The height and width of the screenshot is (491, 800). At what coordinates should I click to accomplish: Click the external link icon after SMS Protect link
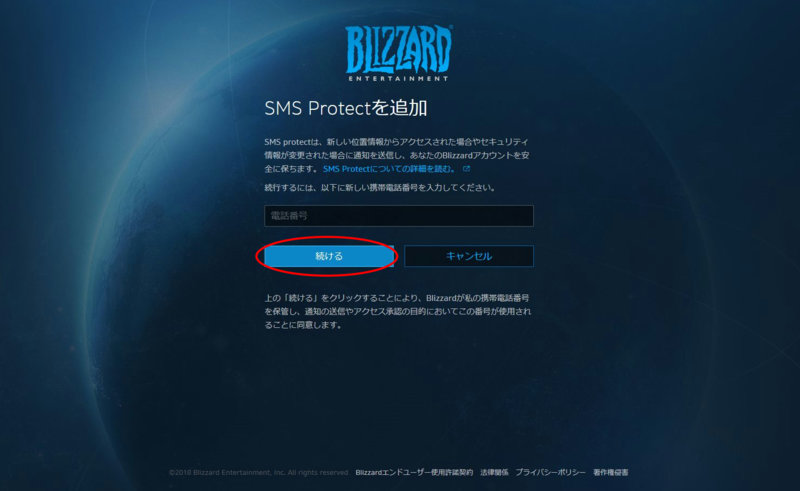pyautogui.click(x=466, y=168)
